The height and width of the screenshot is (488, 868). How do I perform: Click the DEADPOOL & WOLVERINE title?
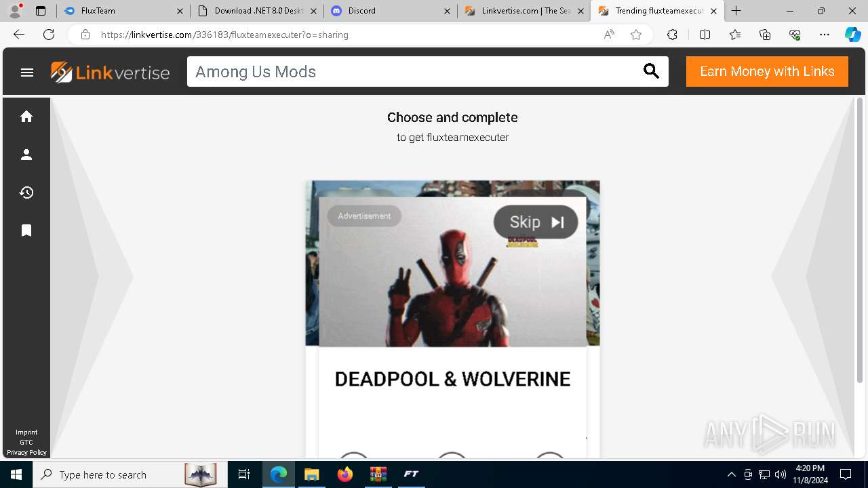coord(452,379)
